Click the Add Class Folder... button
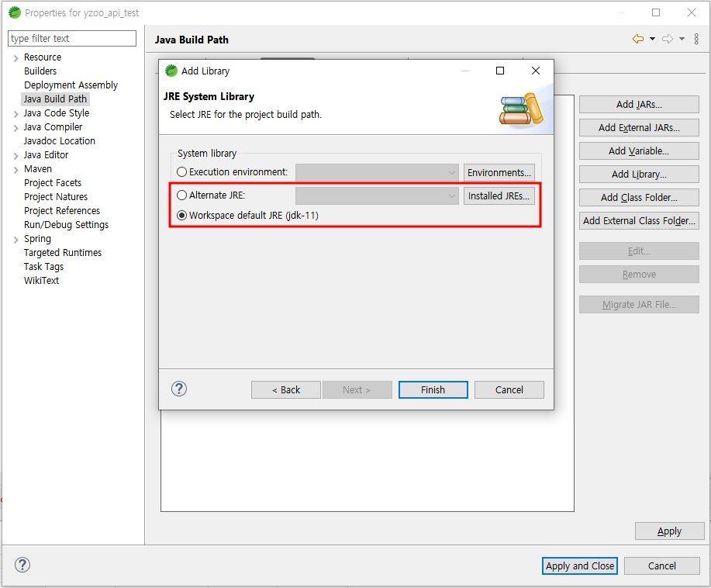711x588 pixels. tap(639, 197)
